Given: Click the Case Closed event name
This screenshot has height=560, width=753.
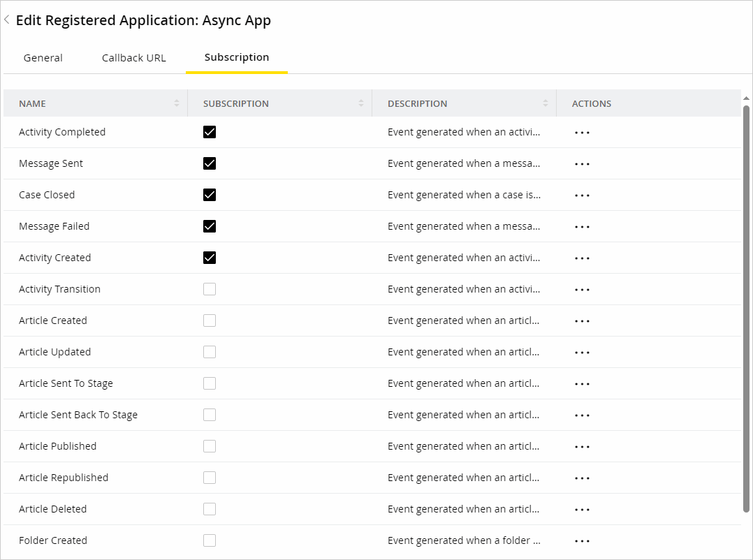Looking at the screenshot, I should pos(47,195).
